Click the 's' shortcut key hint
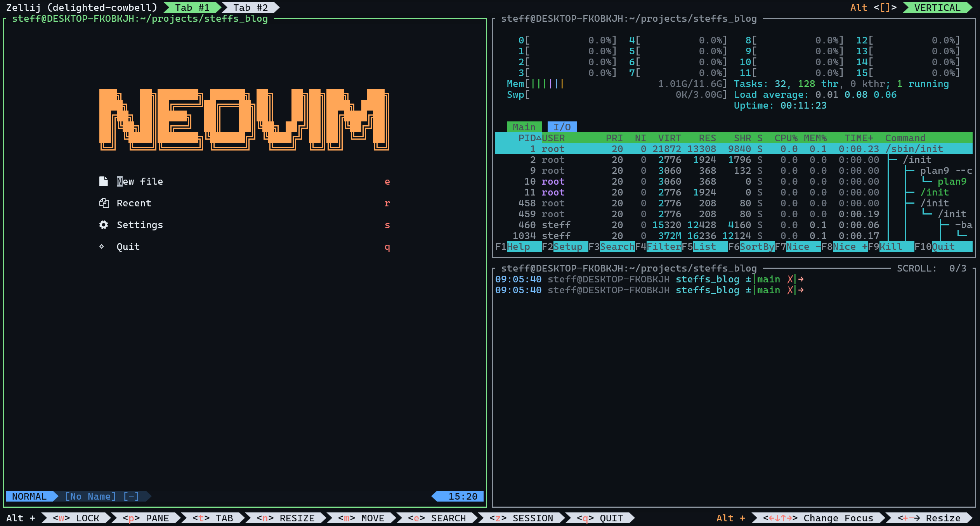Image resolution: width=980 pixels, height=526 pixels. (387, 225)
